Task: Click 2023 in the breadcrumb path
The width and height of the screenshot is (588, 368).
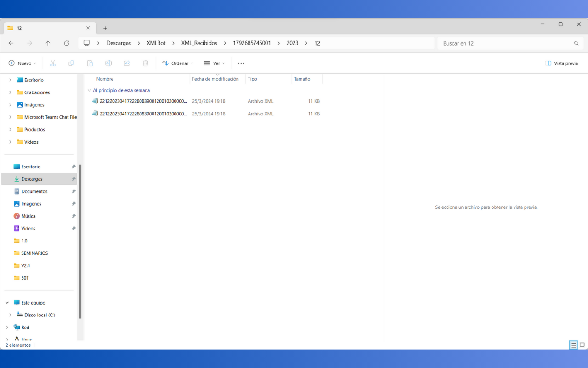Action: point(293,43)
